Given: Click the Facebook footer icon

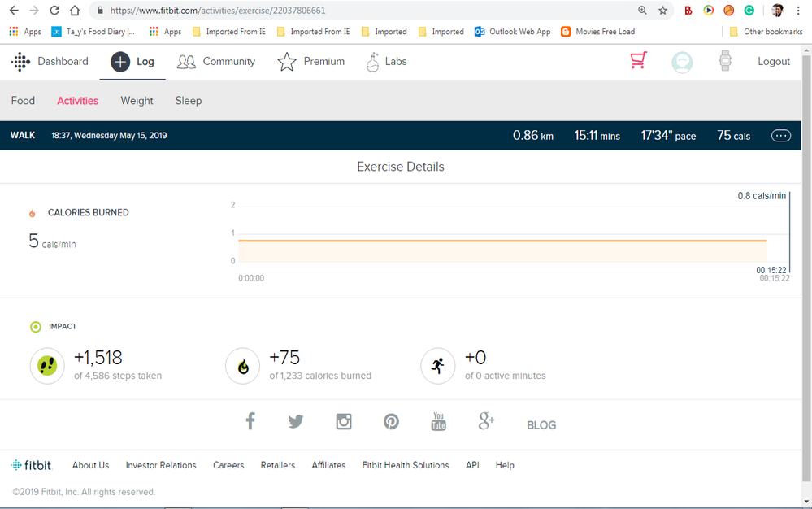Looking at the screenshot, I should (x=250, y=421).
